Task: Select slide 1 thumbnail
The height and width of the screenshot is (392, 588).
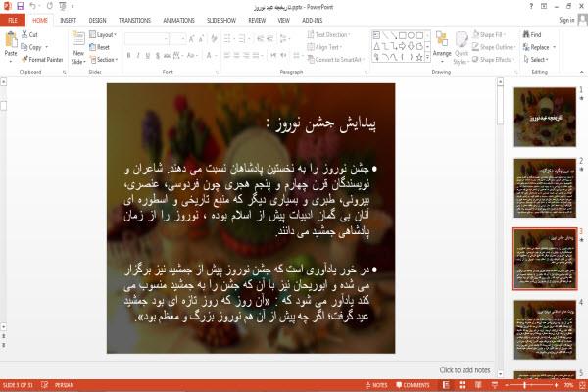Action: click(x=545, y=117)
